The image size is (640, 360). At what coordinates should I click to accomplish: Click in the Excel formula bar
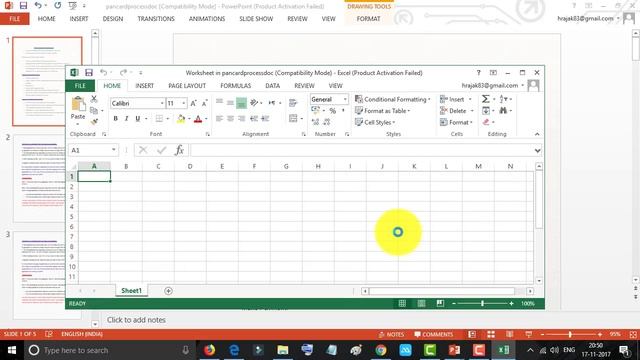[361, 150]
